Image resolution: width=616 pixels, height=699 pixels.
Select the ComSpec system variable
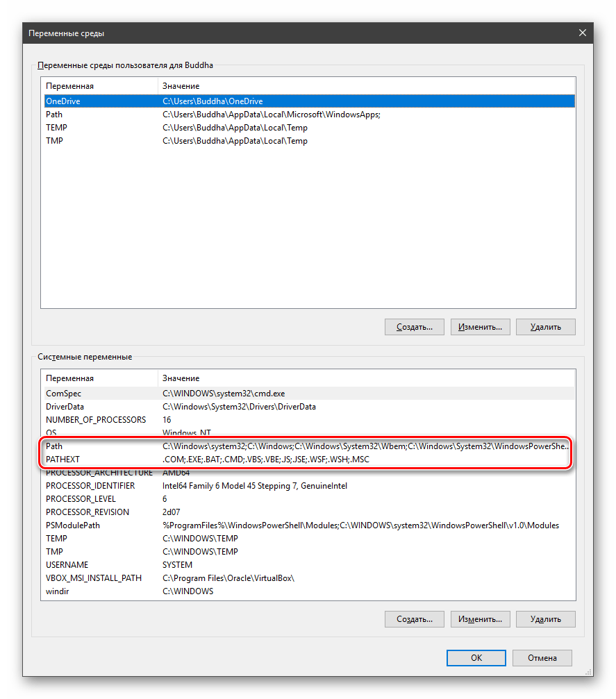[x=309, y=394]
